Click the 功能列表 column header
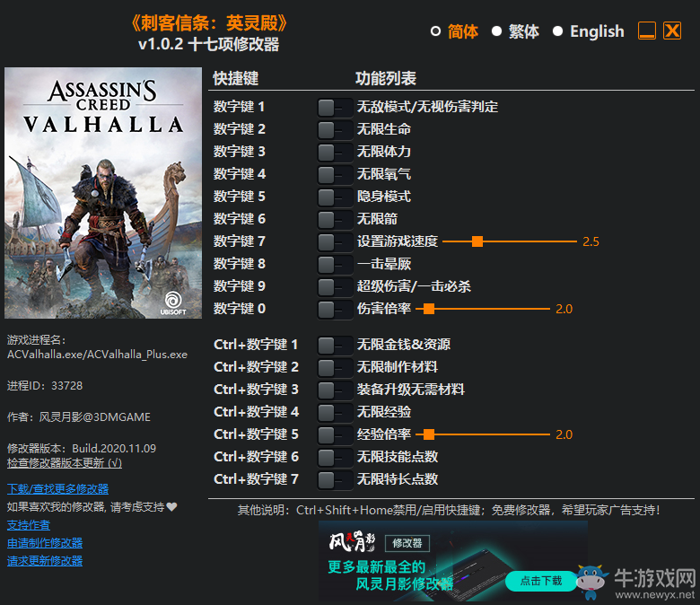 (386, 79)
